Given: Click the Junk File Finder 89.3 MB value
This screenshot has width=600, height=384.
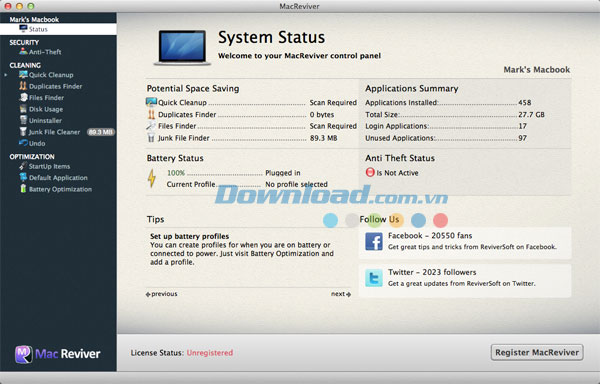Looking at the screenshot, I should 323,138.
